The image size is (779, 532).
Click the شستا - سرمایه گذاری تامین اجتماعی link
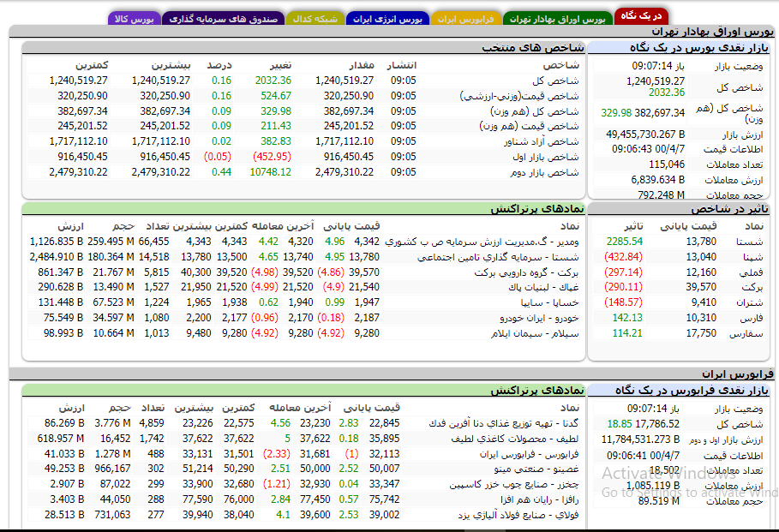498,257
